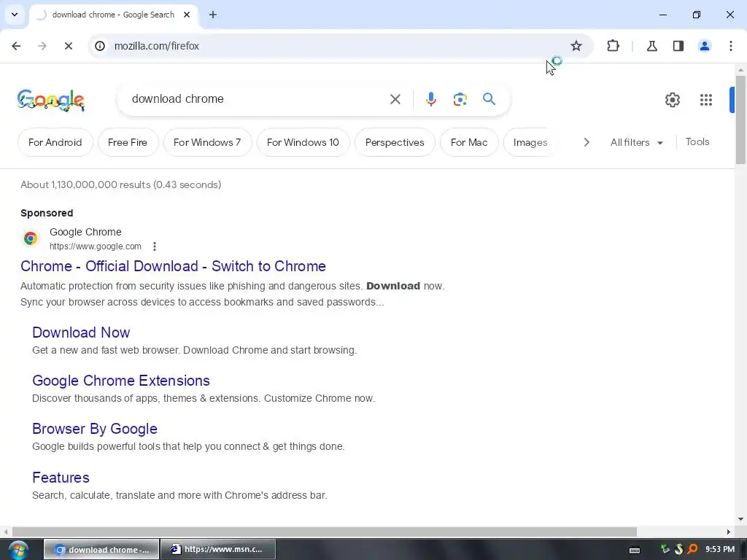Open Chrome three-dot menu
Viewport: 747px width, 560px height.
point(731,46)
